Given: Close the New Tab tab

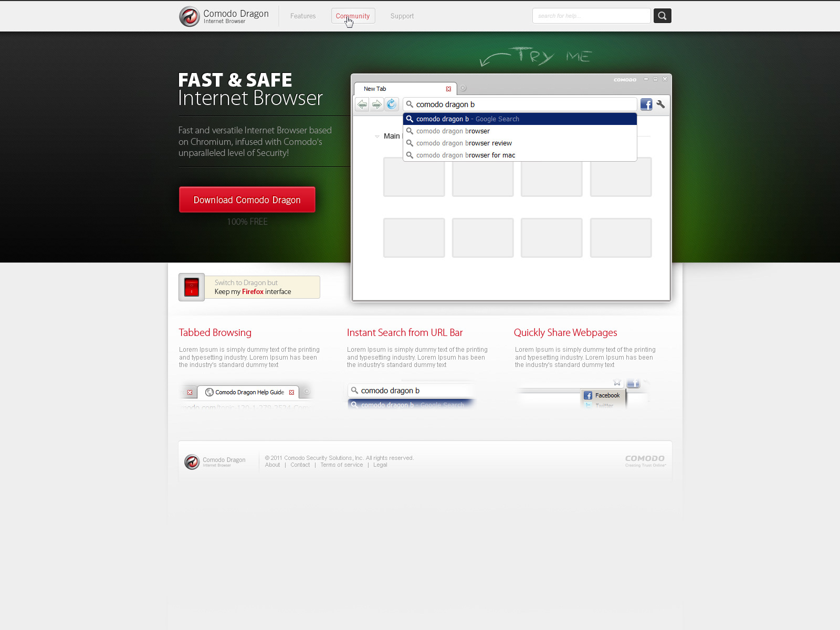Looking at the screenshot, I should (x=448, y=89).
